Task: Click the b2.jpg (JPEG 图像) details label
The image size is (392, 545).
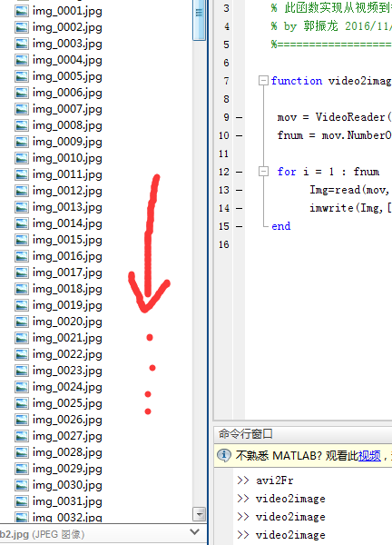Action: pyautogui.click(x=42, y=535)
